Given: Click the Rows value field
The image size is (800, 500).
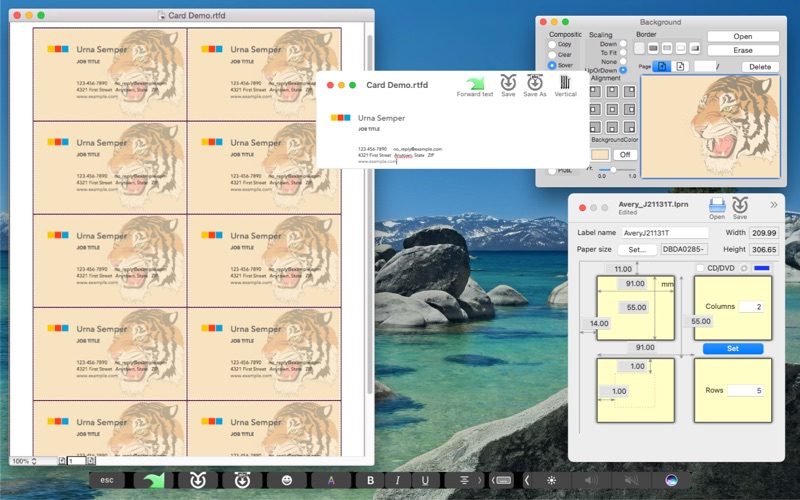Looking at the screenshot, I should coord(745,390).
